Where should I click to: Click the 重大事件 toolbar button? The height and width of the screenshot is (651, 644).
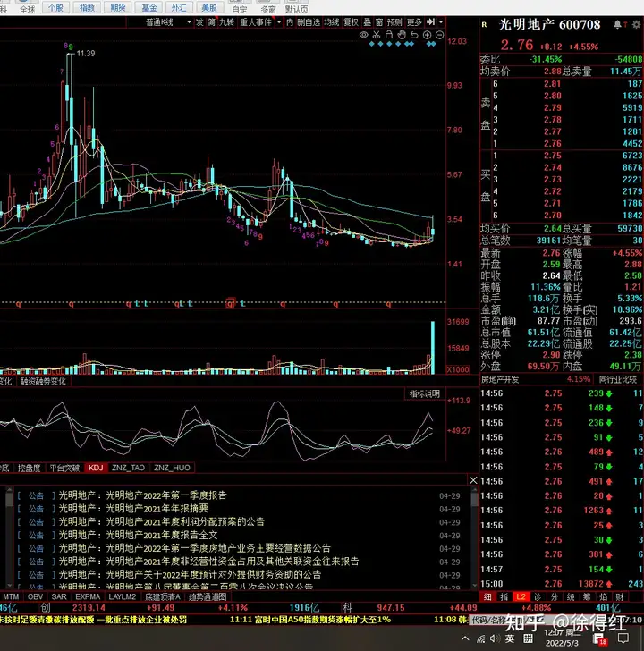pos(256,22)
